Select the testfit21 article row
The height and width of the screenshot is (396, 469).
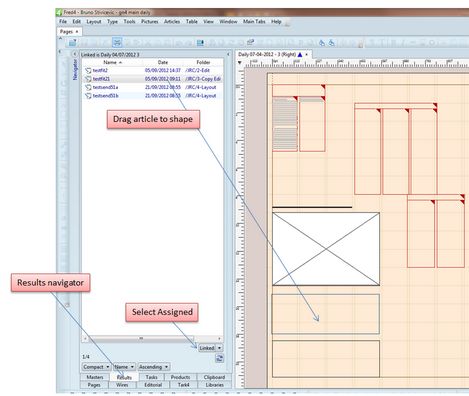tap(153, 79)
